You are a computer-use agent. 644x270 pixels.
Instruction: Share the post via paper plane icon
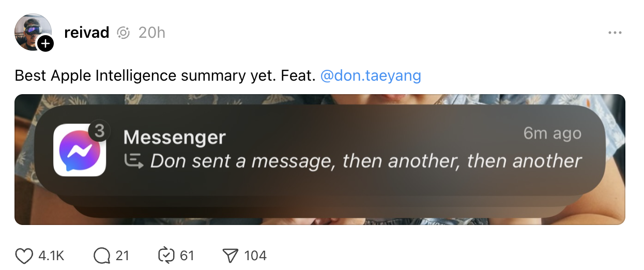click(230, 256)
